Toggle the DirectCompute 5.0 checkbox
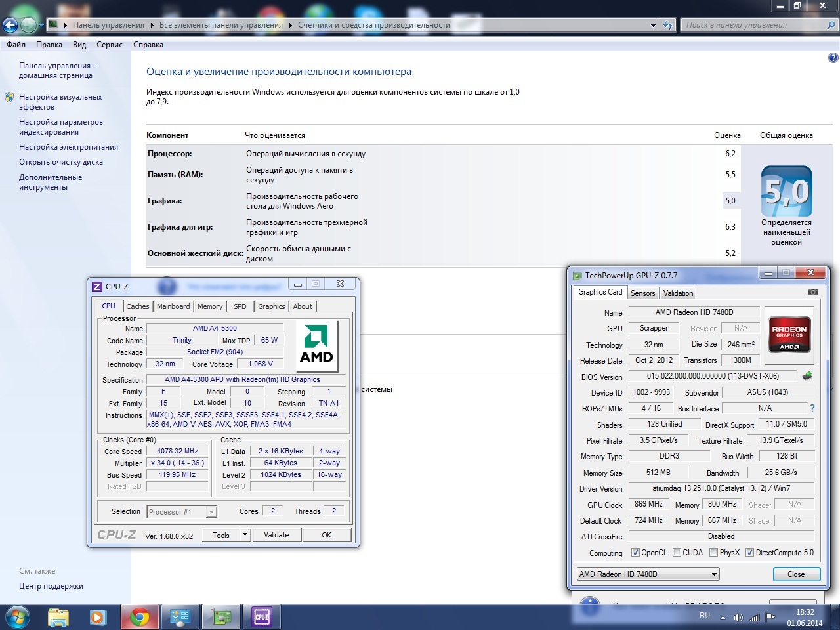The width and height of the screenshot is (840, 630). tap(749, 553)
